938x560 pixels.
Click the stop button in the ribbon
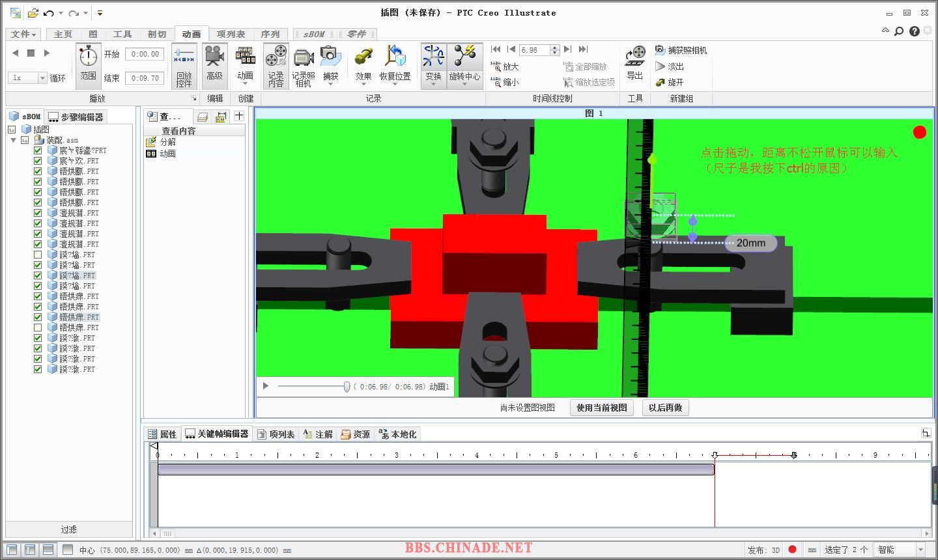click(x=31, y=53)
